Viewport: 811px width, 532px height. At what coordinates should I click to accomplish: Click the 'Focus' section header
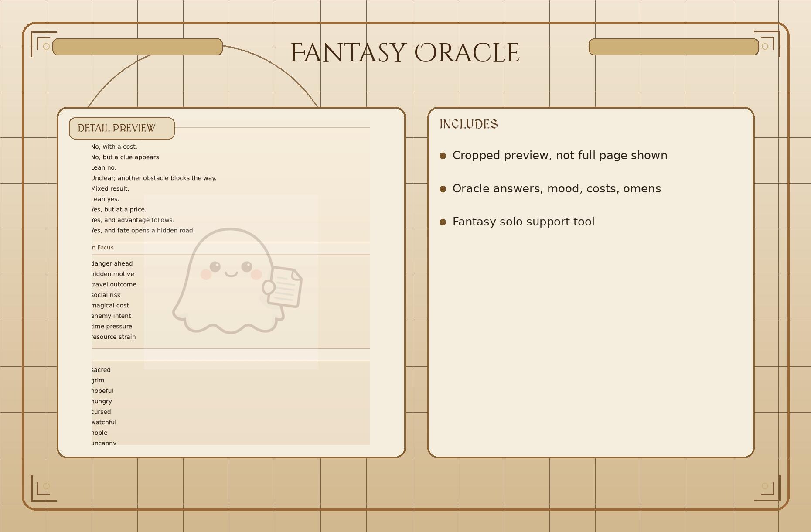103,247
